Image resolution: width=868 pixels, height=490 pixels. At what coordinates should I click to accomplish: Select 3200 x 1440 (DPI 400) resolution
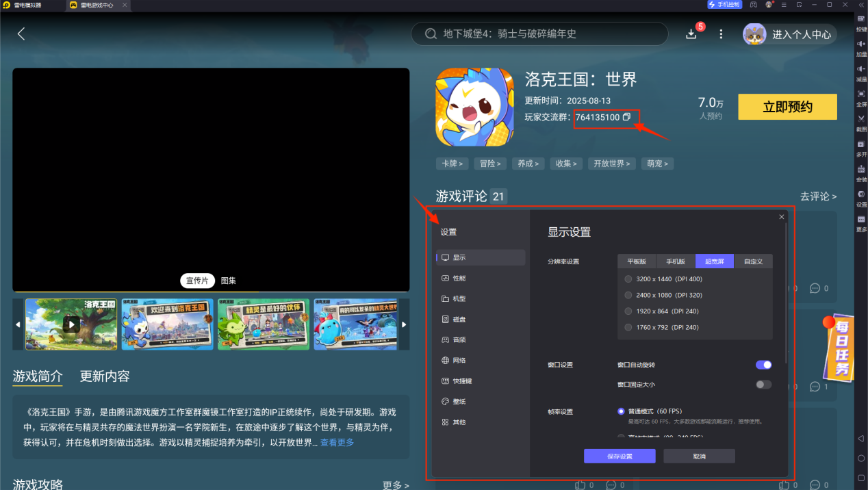(x=663, y=279)
